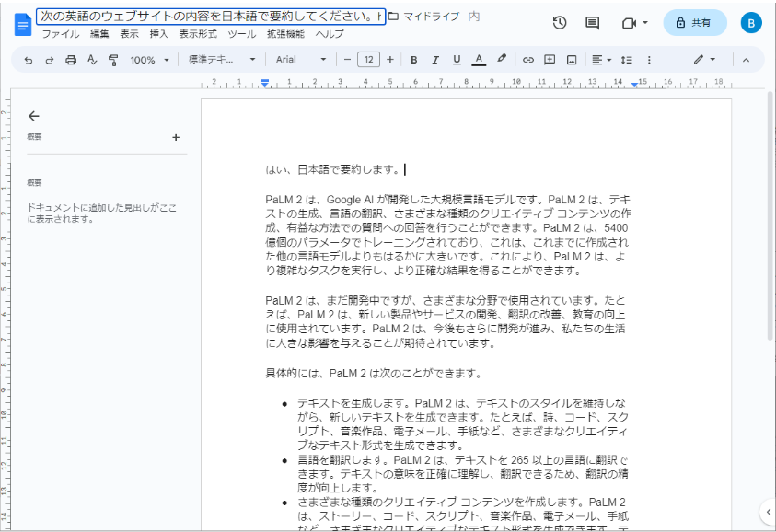Expand the meeting options dropdown arrow

tap(645, 23)
